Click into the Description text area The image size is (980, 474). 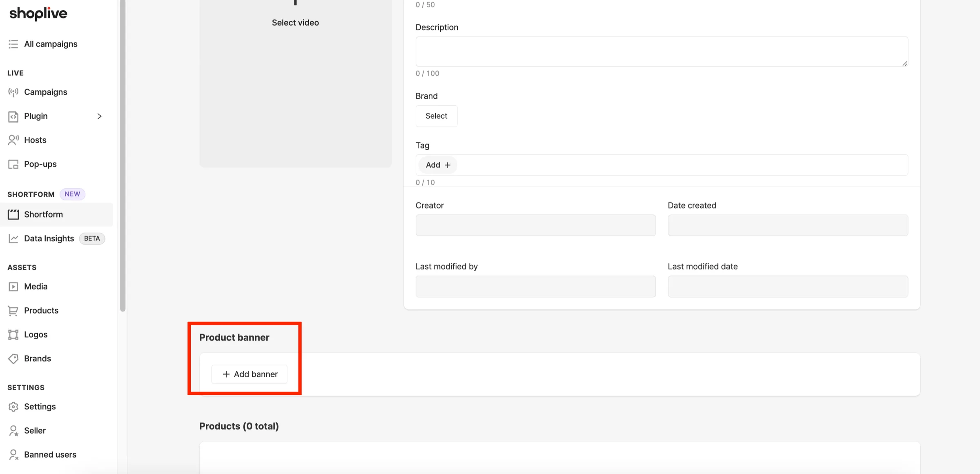point(661,52)
